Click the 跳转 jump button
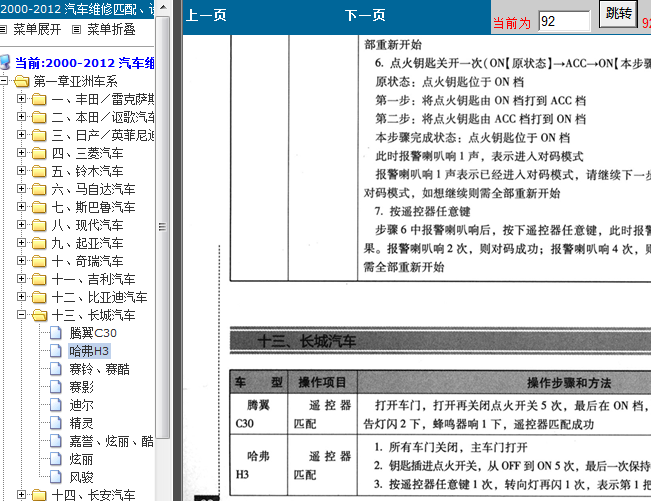 click(x=618, y=13)
